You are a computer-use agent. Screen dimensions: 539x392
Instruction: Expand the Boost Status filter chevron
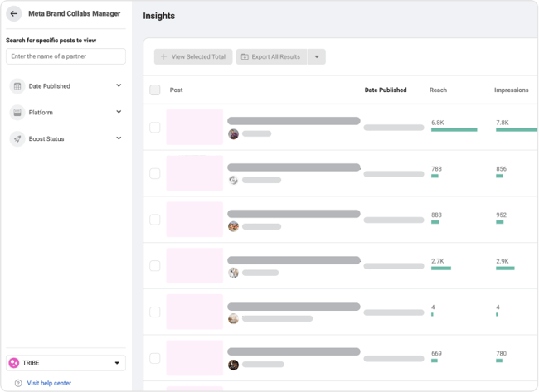[119, 138]
